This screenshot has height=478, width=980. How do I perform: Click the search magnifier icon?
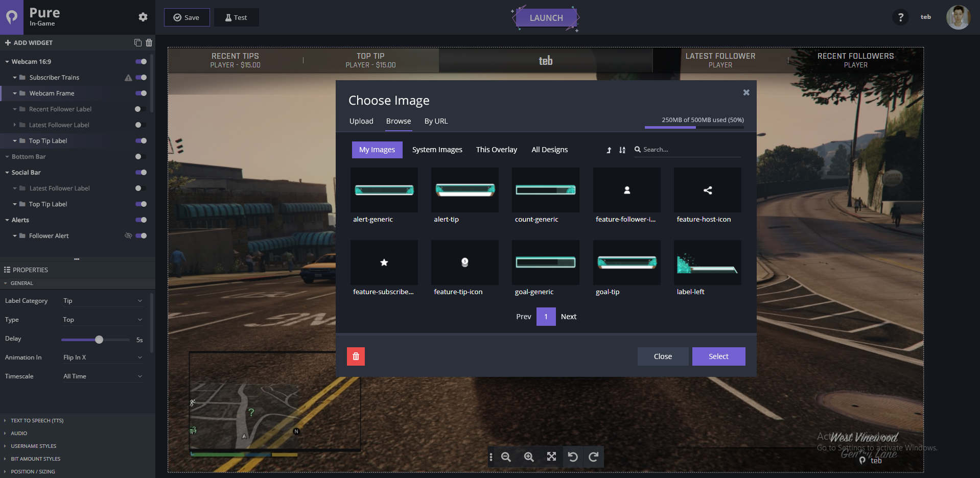click(x=638, y=150)
